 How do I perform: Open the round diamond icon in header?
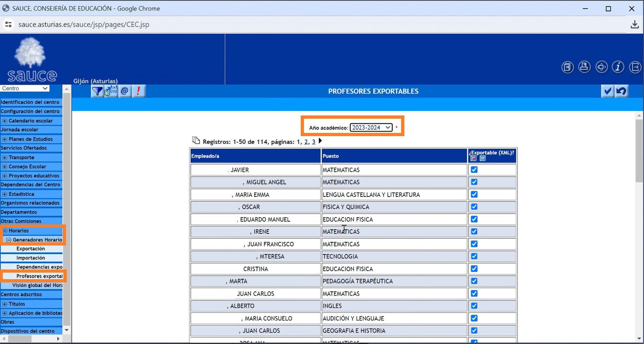click(x=601, y=67)
